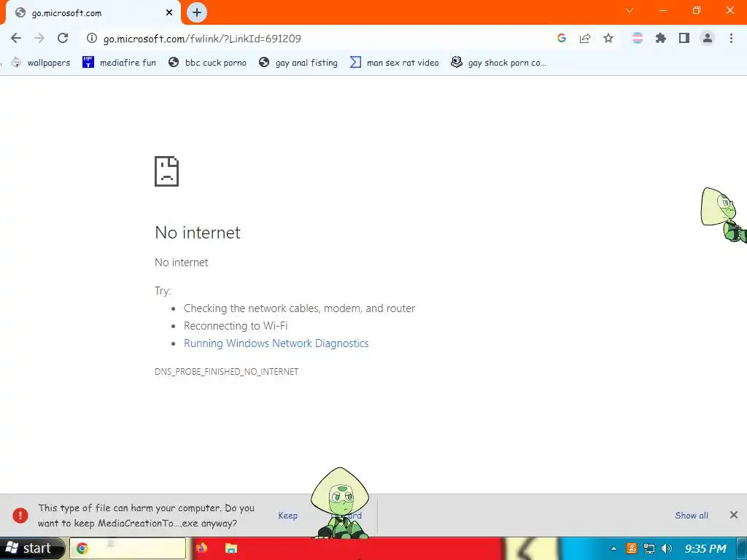The image size is (747, 560).
Task: Open the profile avatar menu
Action: click(x=708, y=39)
